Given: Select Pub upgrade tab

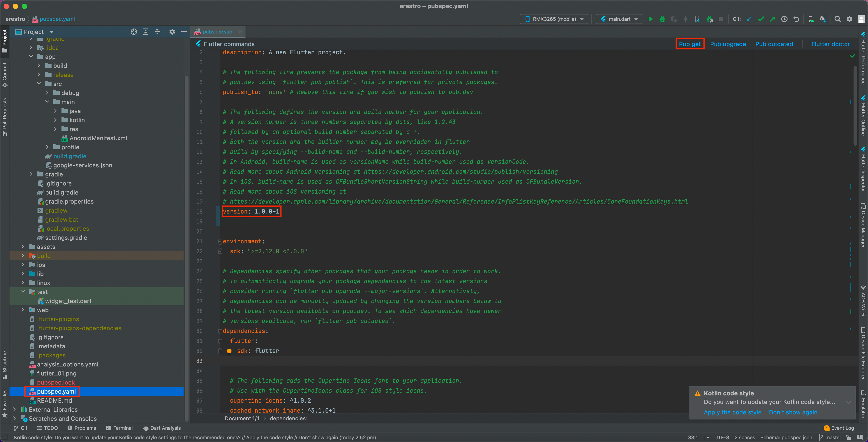Looking at the screenshot, I should point(728,43).
